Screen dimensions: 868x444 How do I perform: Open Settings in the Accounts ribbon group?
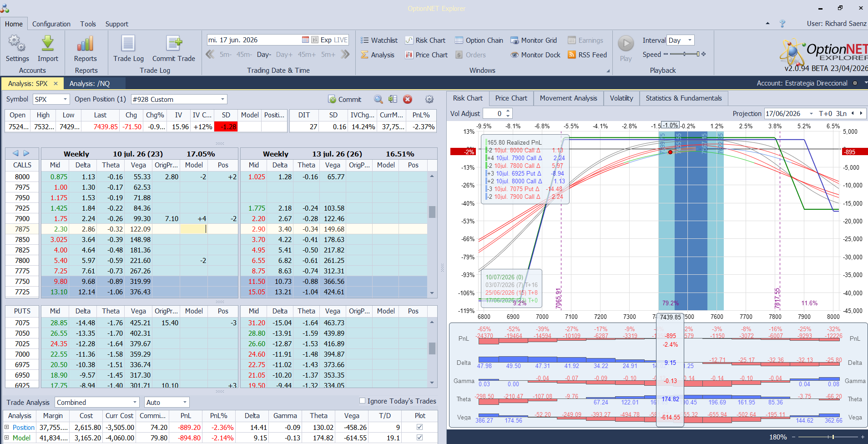pos(17,49)
